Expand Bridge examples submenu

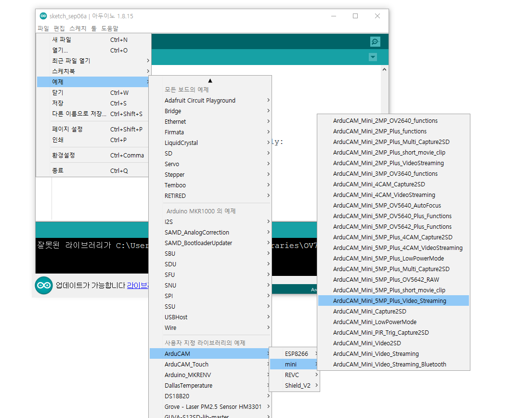pyautogui.click(x=210, y=111)
